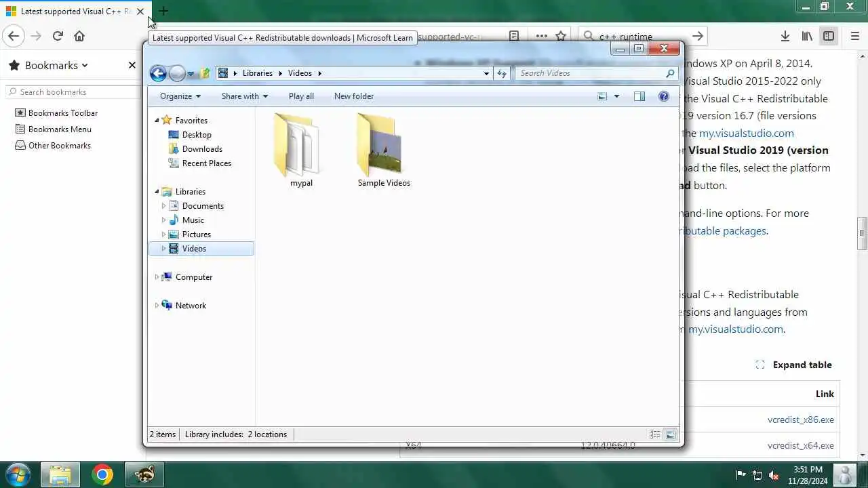This screenshot has height=488, width=868.
Task: Open the browser hamburger menu
Action: pos(855,36)
